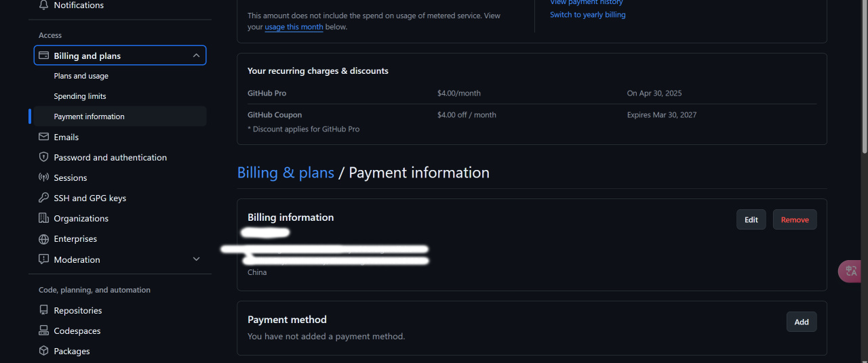Click the globe icon beside Enterprises
Screen dimensions: 868x363
coord(43,239)
